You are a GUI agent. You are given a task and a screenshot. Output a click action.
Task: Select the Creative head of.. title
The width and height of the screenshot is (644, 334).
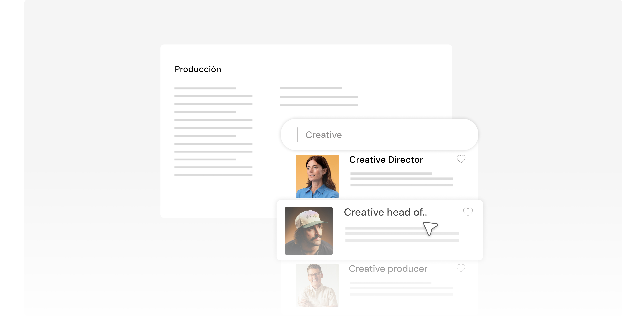tap(385, 212)
